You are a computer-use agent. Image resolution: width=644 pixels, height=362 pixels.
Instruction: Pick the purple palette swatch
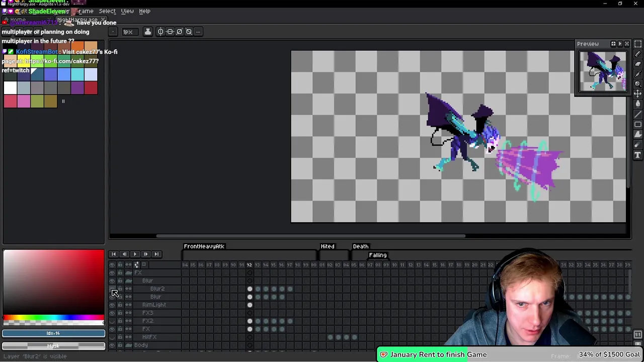coord(77,88)
